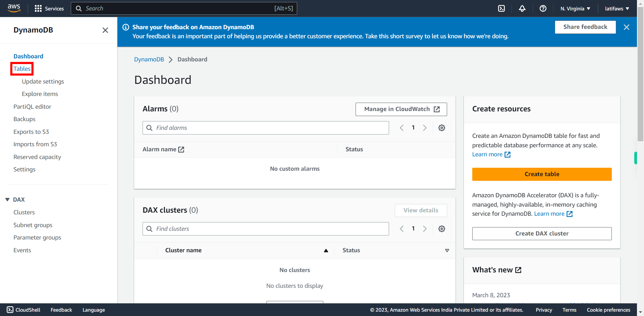
Task: Click the breadcrumb chevron separator after DynamoDB
Action: click(171, 60)
